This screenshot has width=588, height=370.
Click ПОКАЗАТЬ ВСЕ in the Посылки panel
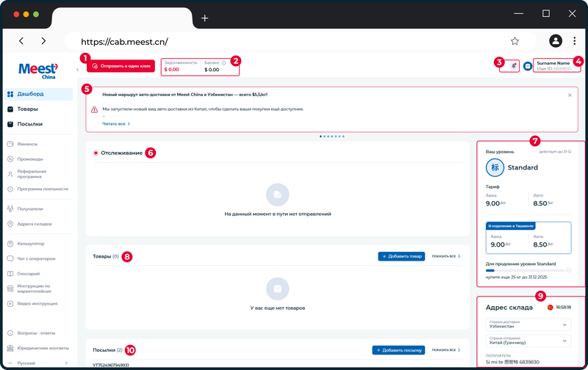(446, 349)
